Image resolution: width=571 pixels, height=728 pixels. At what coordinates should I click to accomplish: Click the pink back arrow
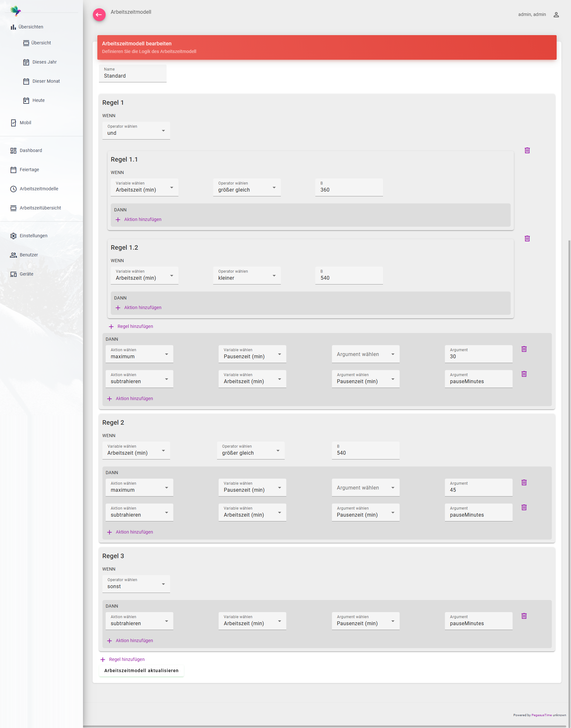click(99, 15)
